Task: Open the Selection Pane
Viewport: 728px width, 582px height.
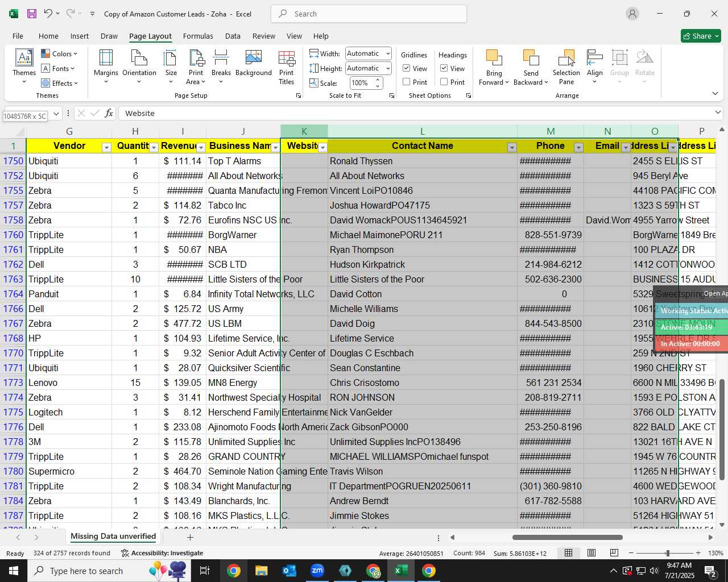Action: (x=566, y=66)
